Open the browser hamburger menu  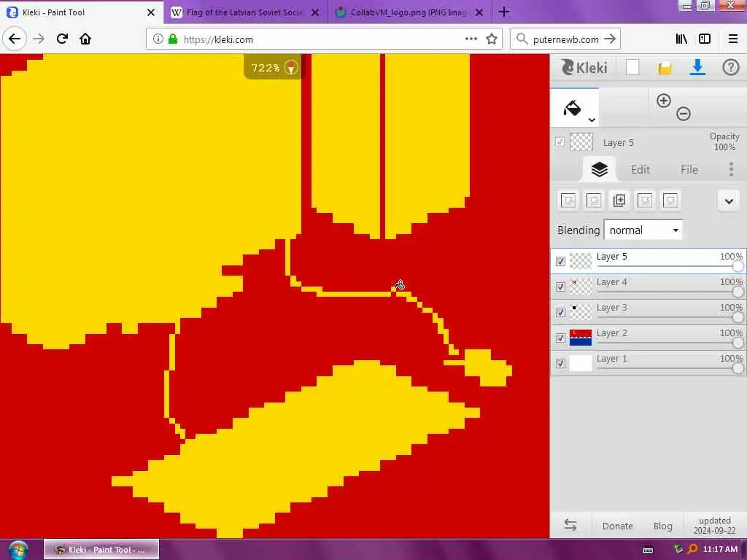[732, 39]
